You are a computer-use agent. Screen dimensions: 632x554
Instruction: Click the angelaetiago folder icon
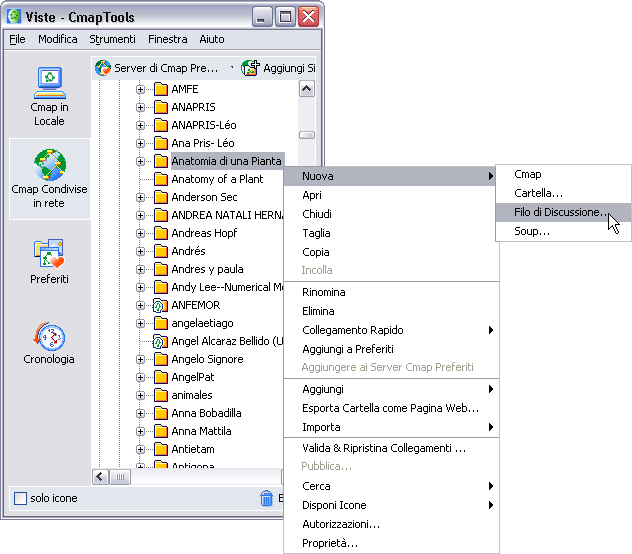tap(161, 323)
